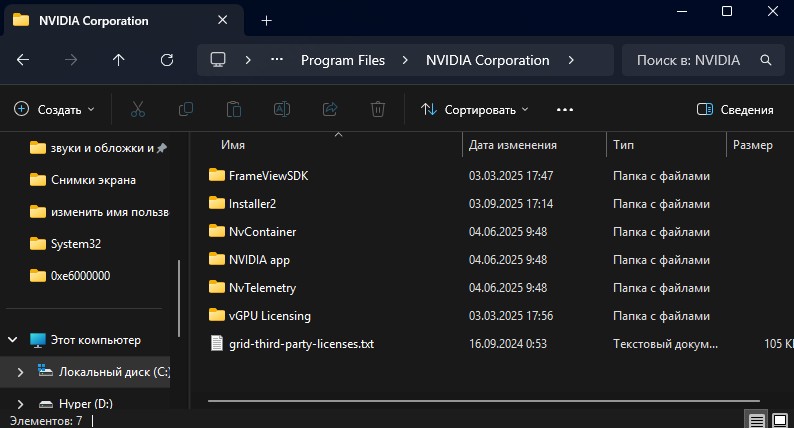The width and height of the screenshot is (794, 428).
Task: Click the Cut scissors icon
Action: coord(138,109)
